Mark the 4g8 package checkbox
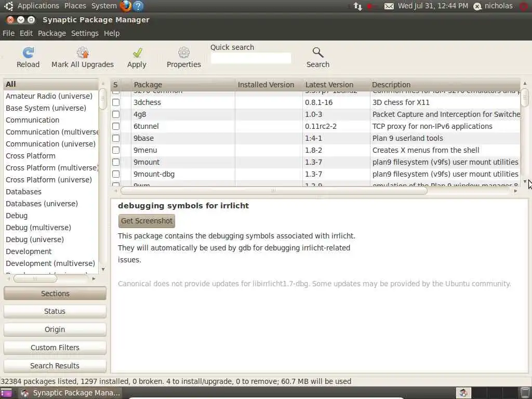 click(116, 114)
